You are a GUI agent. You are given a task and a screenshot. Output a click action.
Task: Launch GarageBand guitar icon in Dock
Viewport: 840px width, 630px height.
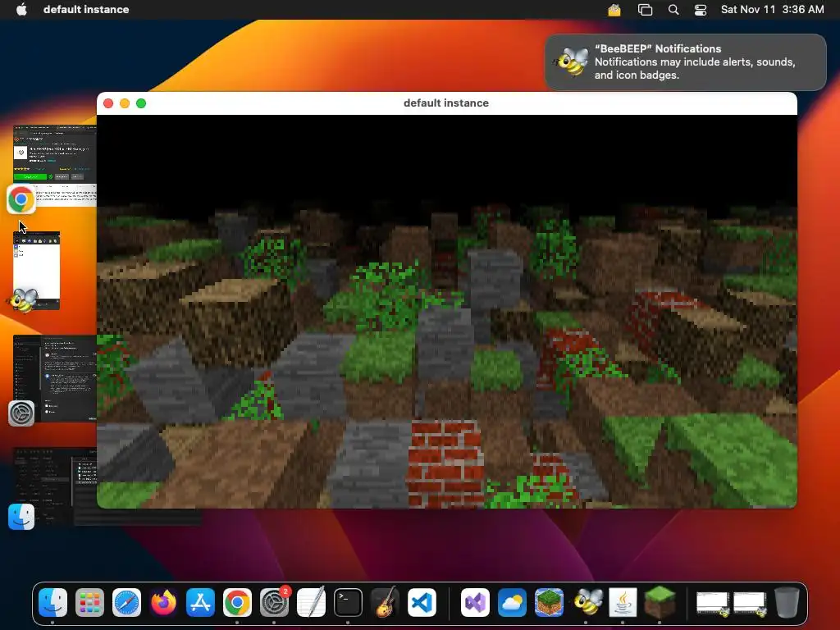pyautogui.click(x=385, y=602)
